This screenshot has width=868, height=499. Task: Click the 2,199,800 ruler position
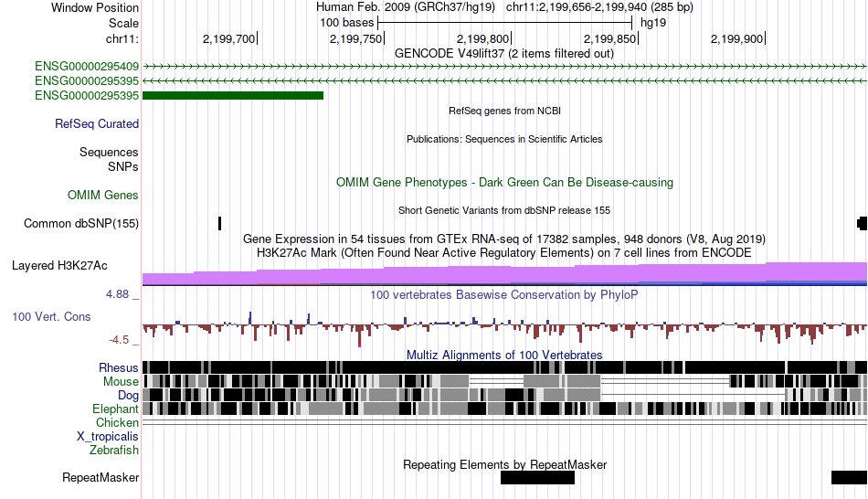pyautogui.click(x=482, y=38)
